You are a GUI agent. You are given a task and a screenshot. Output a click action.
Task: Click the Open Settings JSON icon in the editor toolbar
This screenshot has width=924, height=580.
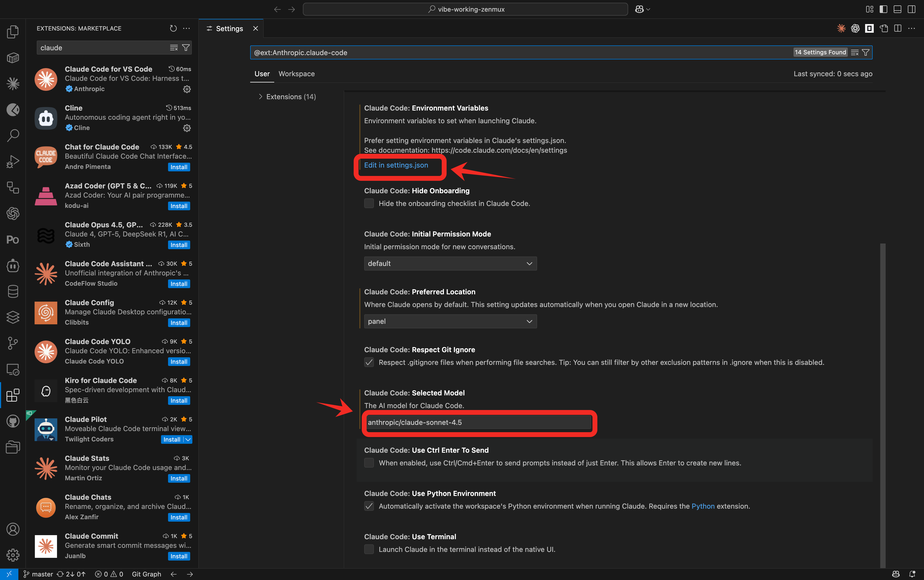[884, 28]
